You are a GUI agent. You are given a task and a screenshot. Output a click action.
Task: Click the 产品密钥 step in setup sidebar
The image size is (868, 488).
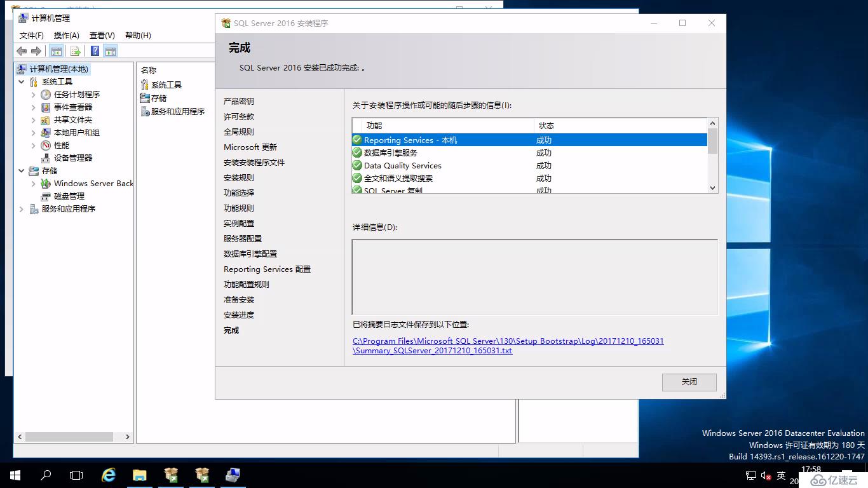click(x=239, y=101)
